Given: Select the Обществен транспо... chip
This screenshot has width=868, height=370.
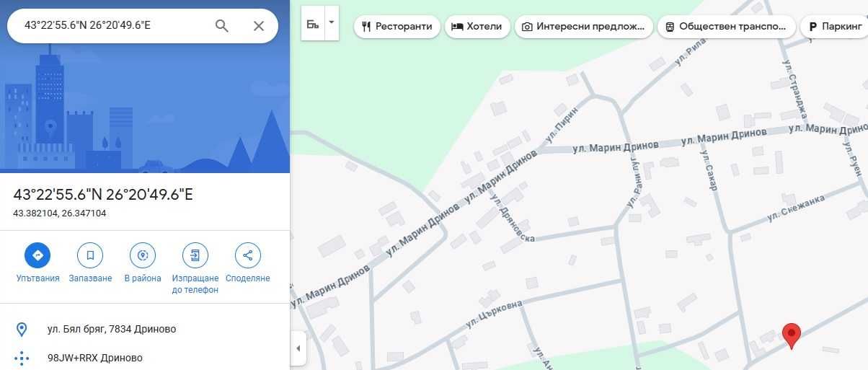Looking at the screenshot, I should pos(727,27).
